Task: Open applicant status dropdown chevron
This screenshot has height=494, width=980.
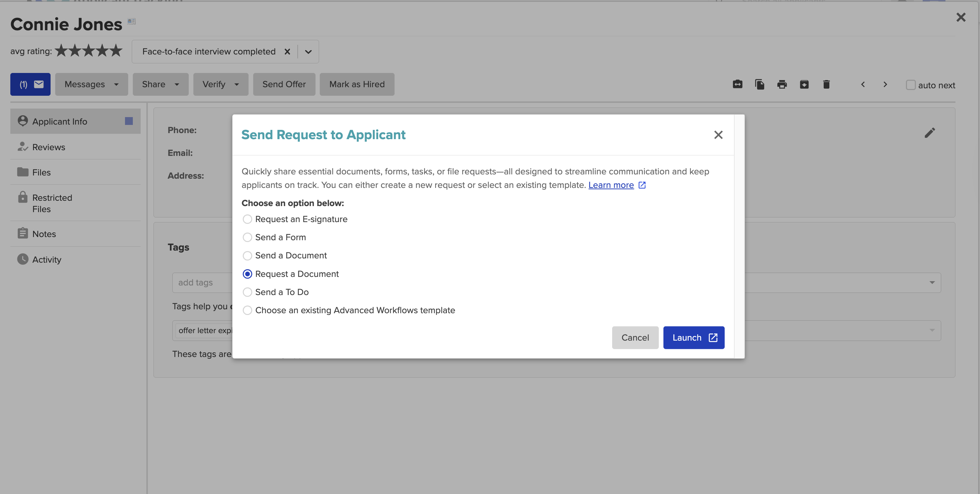Action: tap(308, 52)
